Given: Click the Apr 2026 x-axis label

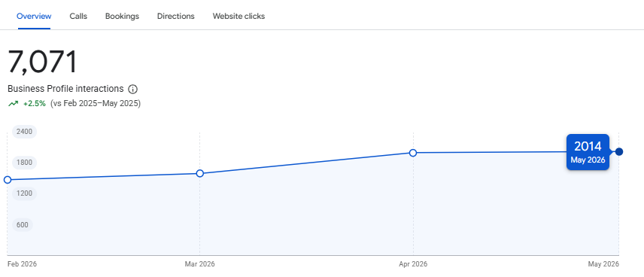Looking at the screenshot, I should tap(413, 264).
